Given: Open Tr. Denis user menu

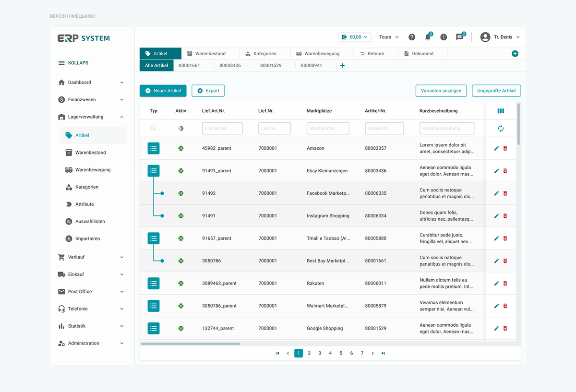Looking at the screenshot, I should click(x=500, y=37).
